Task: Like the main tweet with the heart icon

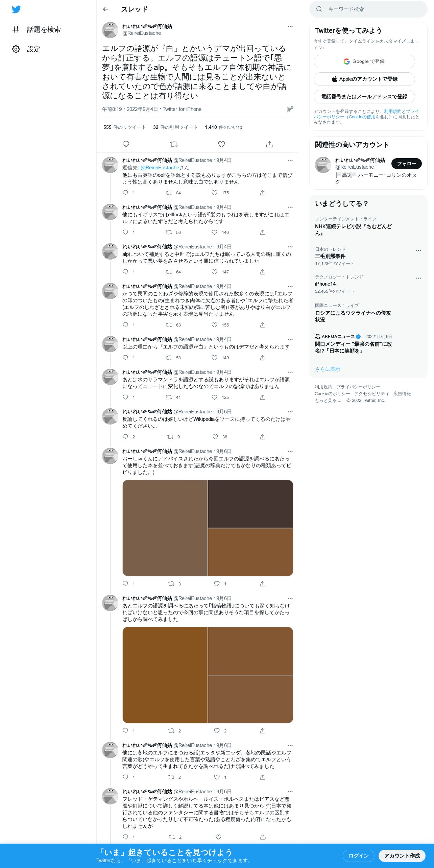Action: tap(221, 144)
